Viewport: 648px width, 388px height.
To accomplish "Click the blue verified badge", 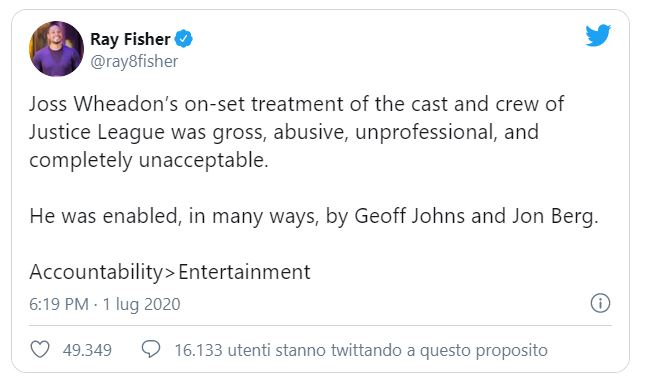I will click(183, 39).
